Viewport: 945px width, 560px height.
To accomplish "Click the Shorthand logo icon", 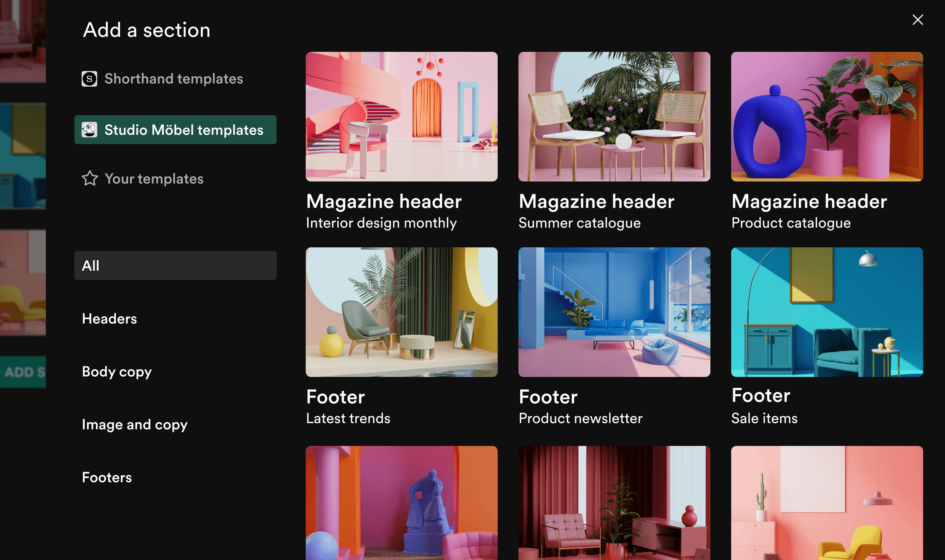I will point(89,79).
